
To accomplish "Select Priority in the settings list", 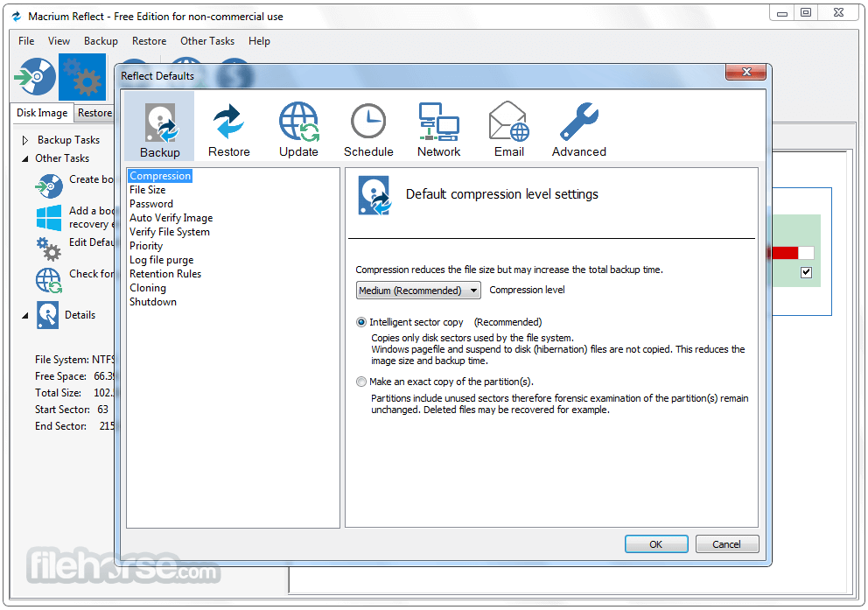I will click(x=146, y=246).
